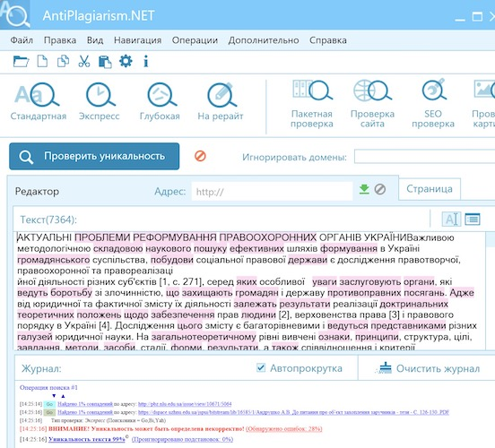Open the Вид menu

pos(95,40)
